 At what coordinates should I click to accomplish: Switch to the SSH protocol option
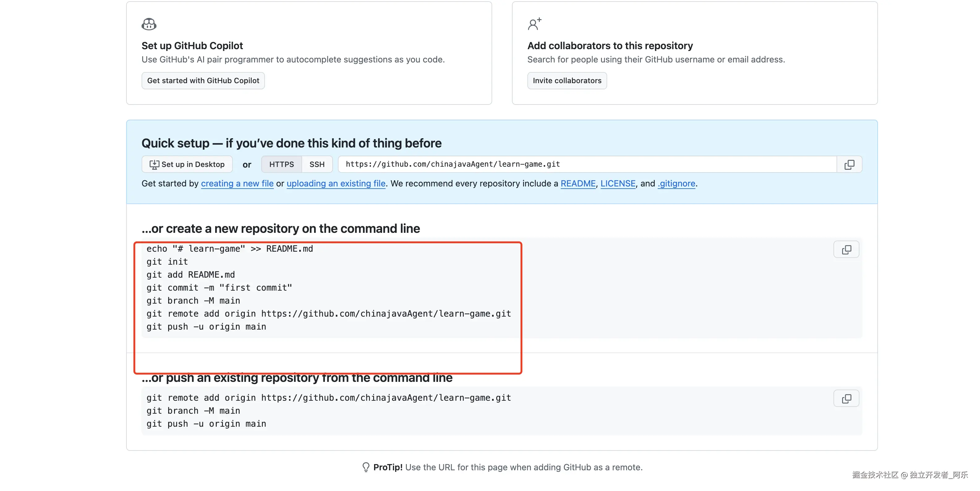tap(317, 164)
